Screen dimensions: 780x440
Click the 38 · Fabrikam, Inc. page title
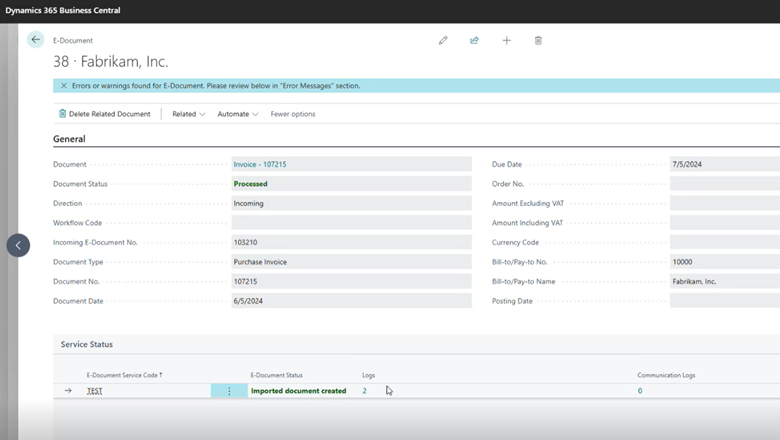click(x=110, y=62)
